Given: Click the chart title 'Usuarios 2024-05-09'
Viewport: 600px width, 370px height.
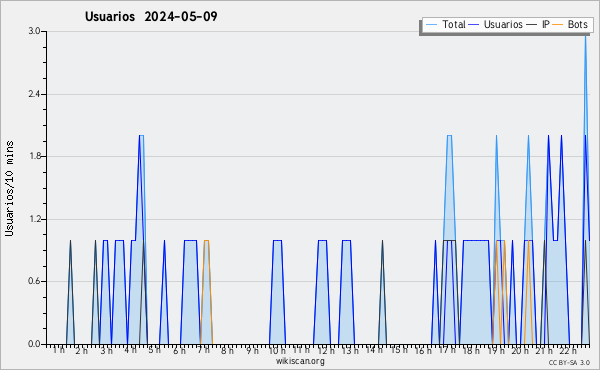Looking at the screenshot, I should pos(151,16).
